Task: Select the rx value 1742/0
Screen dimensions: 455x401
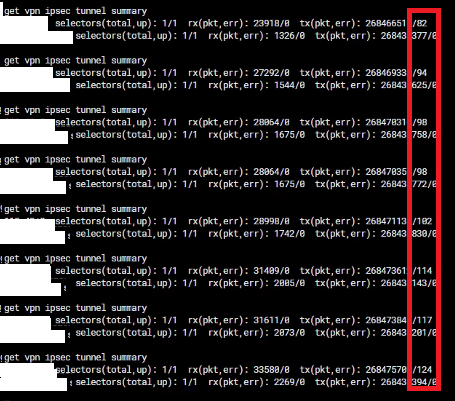Action: 289,234
